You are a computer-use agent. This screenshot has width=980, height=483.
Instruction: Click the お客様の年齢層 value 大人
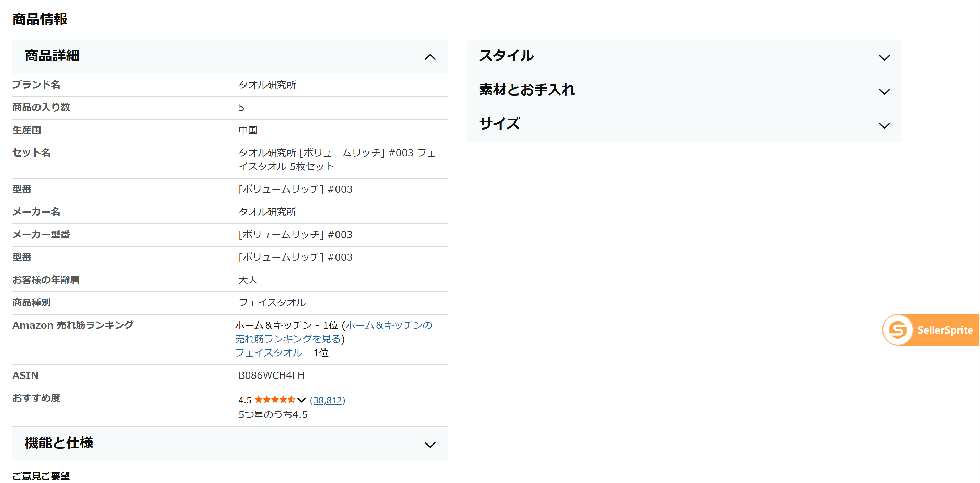click(x=248, y=280)
